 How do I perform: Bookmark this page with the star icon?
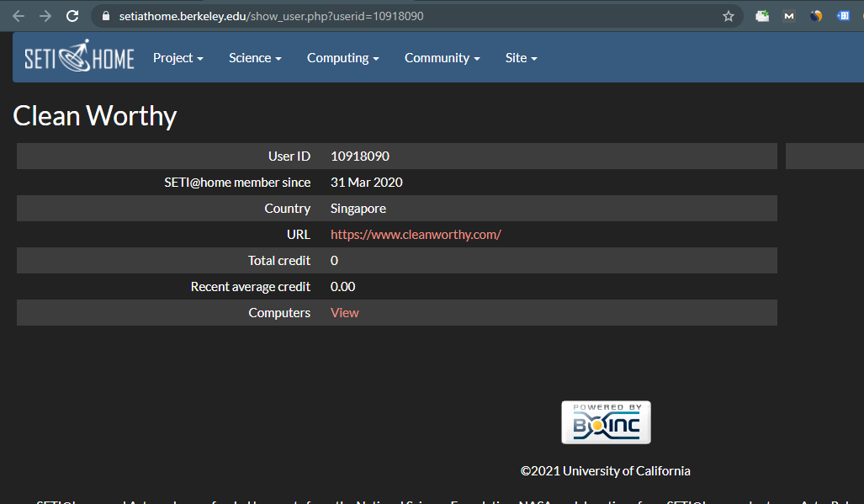(729, 16)
